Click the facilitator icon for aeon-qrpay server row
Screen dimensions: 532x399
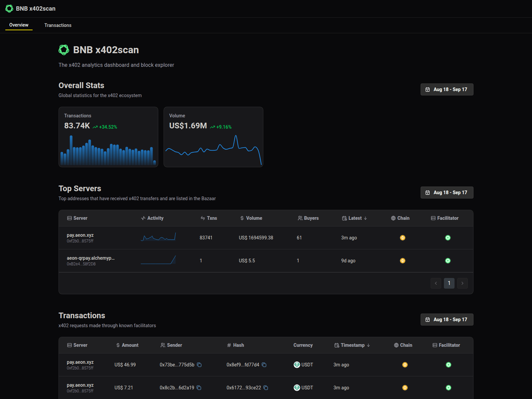[x=448, y=261]
